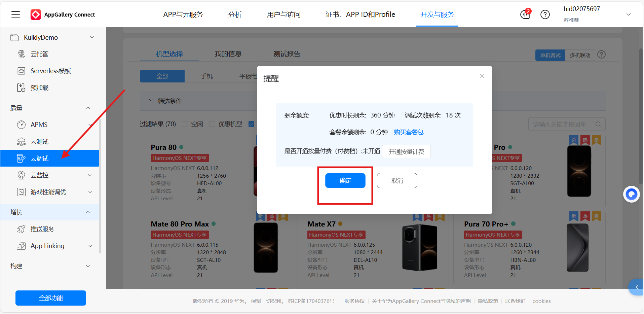This screenshot has height=314, width=644.
Task: Open the Serverless模板 sidebar item
Action: coord(50,71)
